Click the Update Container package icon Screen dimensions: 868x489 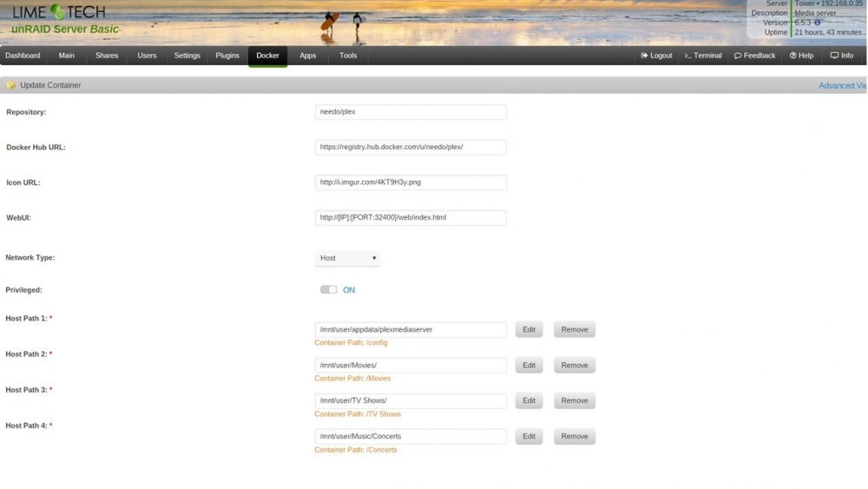10,85
